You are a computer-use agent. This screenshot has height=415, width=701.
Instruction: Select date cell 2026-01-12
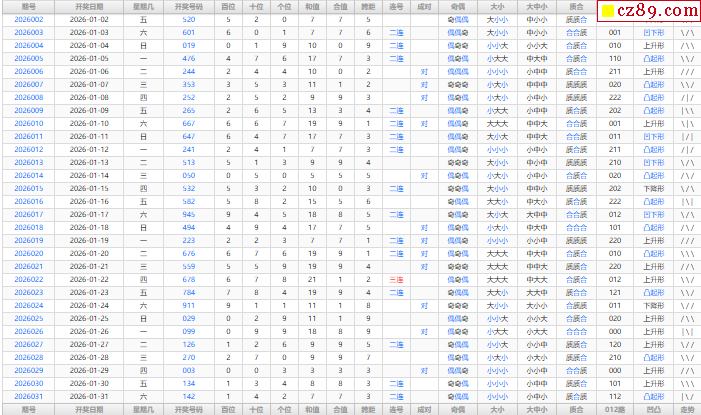tap(89, 149)
